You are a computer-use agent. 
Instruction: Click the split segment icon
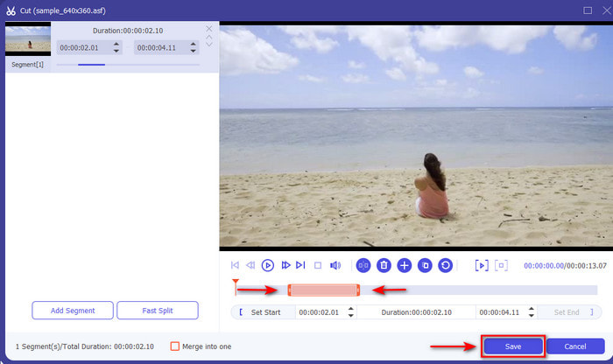[363, 266]
